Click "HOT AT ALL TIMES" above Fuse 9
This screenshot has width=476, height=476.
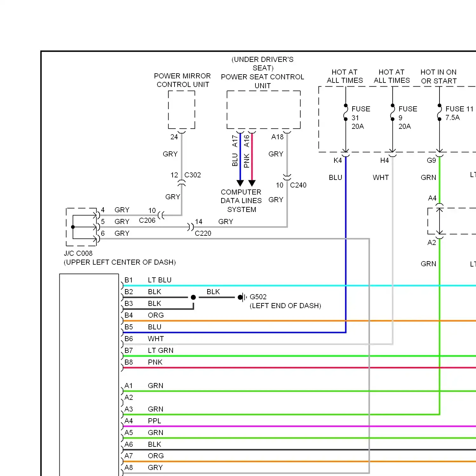click(392, 76)
